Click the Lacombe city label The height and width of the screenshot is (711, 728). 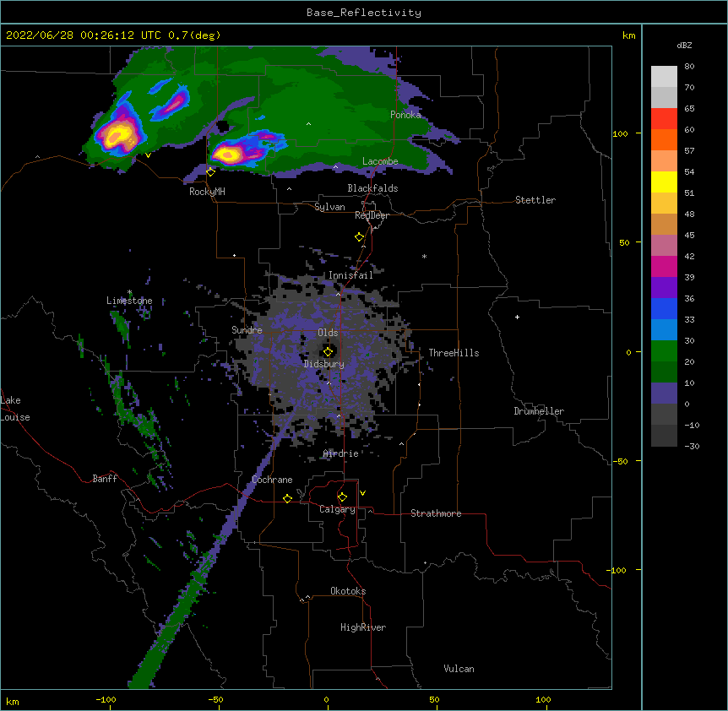[380, 161]
